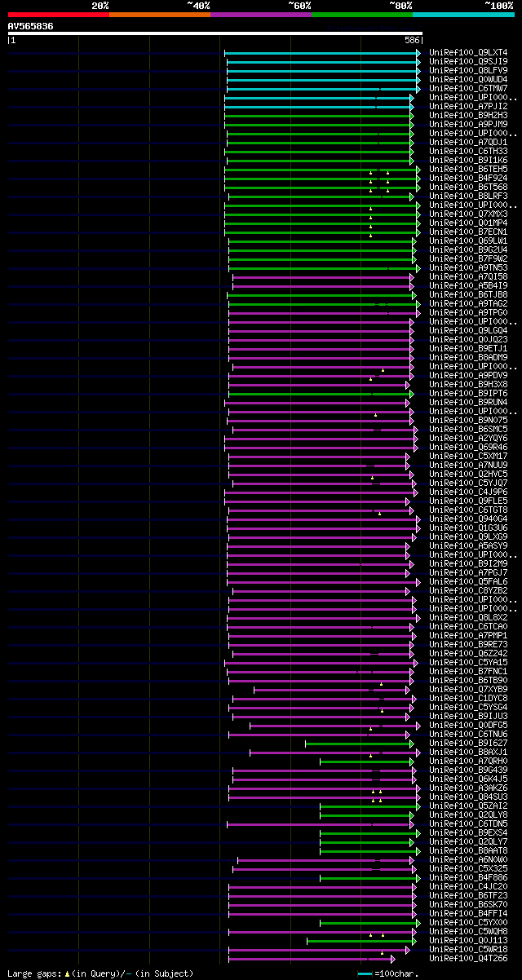Click the green alignment bar for Q0J113
This screenshot has height=980, width=522.
[x=361, y=940]
